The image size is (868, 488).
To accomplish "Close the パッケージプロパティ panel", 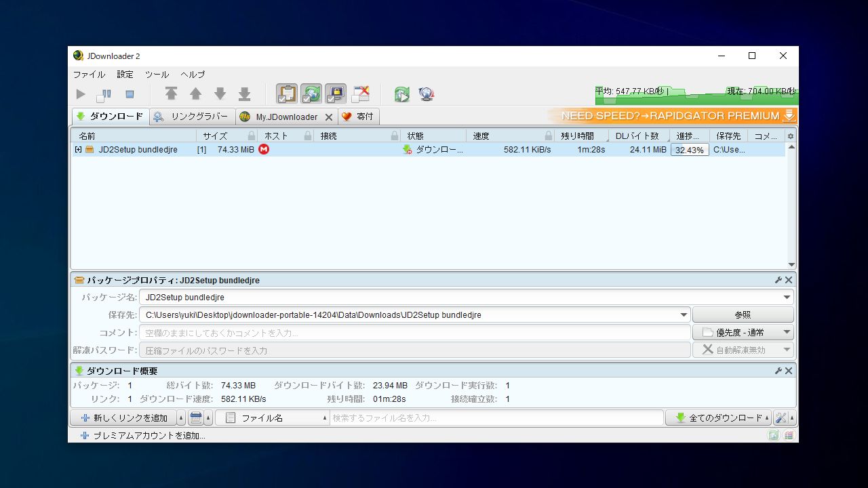I will point(789,280).
